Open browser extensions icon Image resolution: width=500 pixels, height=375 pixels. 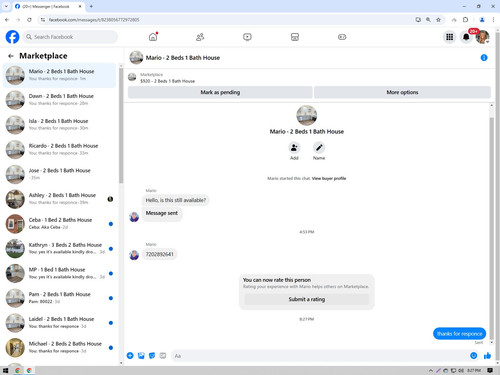point(466,20)
